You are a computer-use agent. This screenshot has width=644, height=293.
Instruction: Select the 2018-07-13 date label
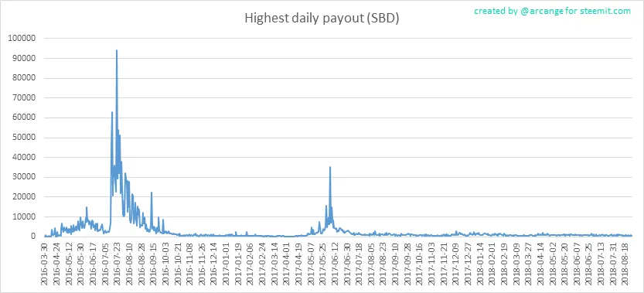[x=601, y=264]
